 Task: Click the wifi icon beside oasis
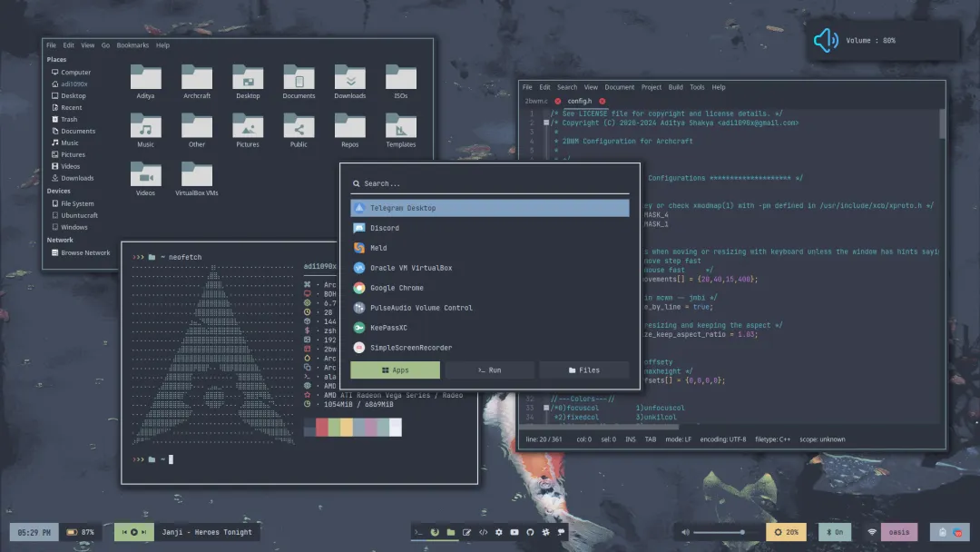(872, 532)
